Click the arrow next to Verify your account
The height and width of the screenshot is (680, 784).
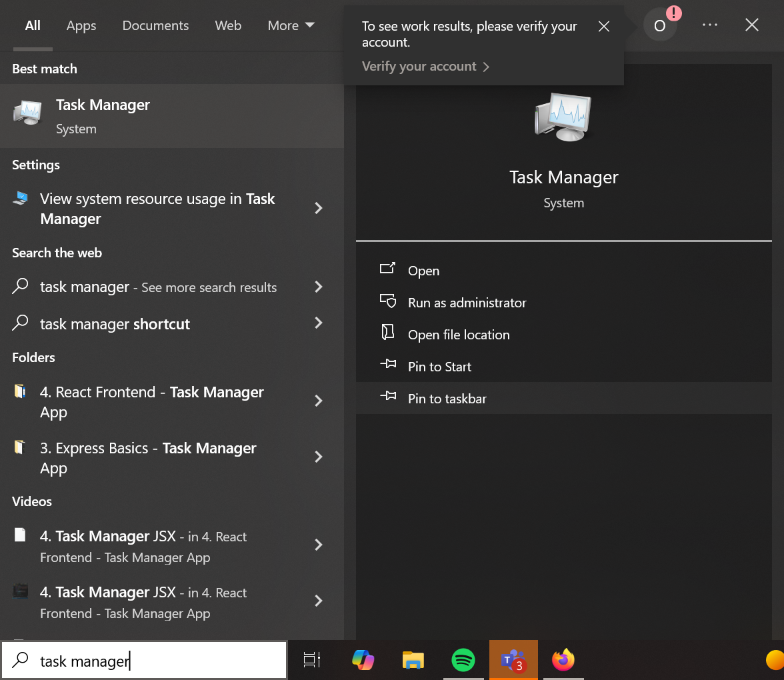pos(487,67)
